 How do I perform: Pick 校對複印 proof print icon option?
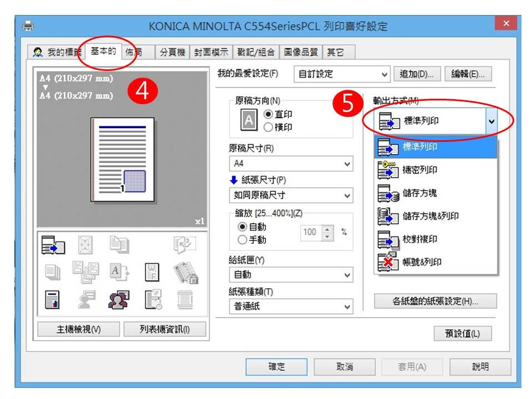tap(388, 239)
